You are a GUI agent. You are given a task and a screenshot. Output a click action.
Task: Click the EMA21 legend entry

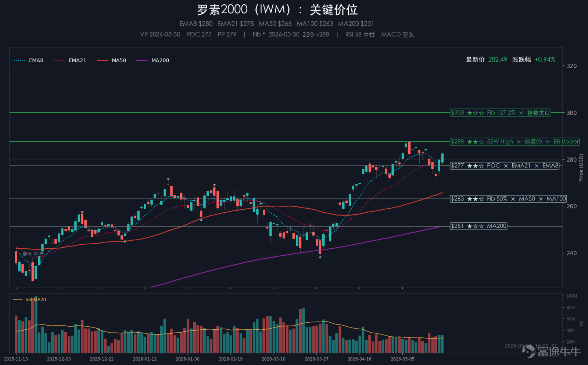point(70,60)
